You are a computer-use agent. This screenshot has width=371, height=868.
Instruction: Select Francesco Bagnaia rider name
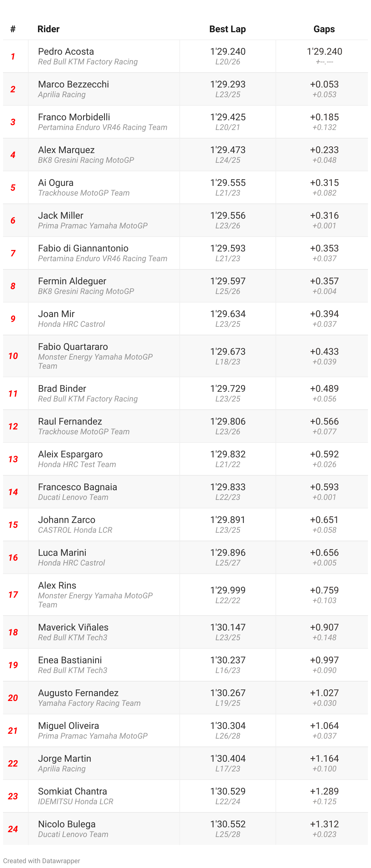pos(77,487)
